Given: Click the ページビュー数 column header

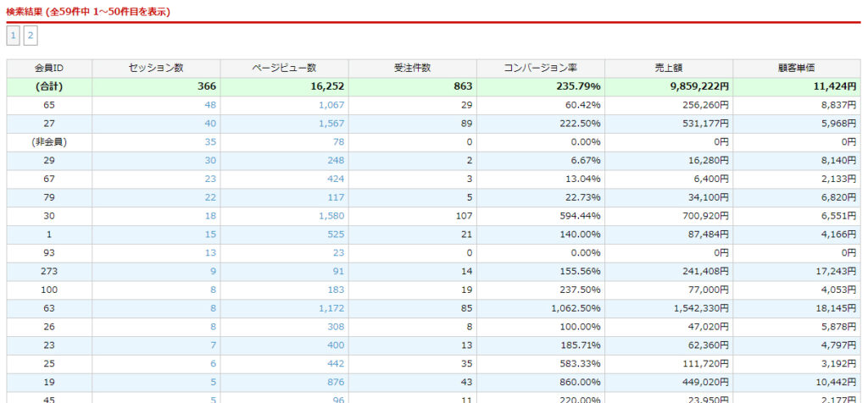Looking at the screenshot, I should tap(285, 69).
